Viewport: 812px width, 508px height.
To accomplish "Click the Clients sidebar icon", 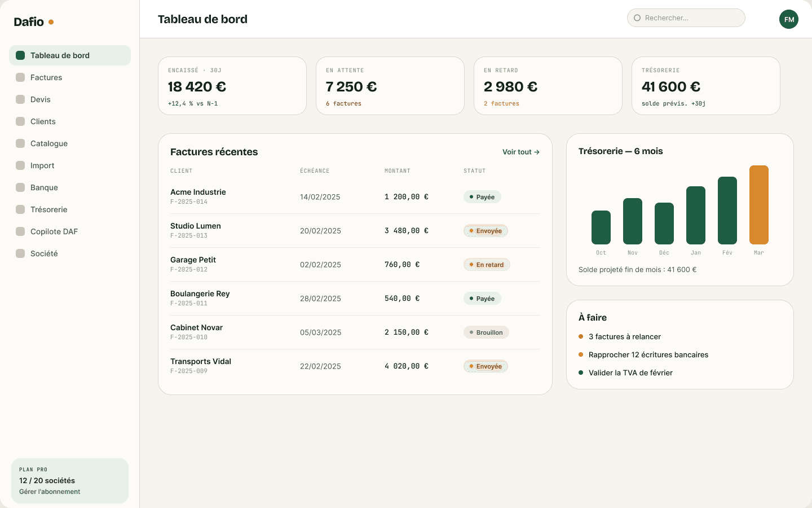I will (x=20, y=121).
